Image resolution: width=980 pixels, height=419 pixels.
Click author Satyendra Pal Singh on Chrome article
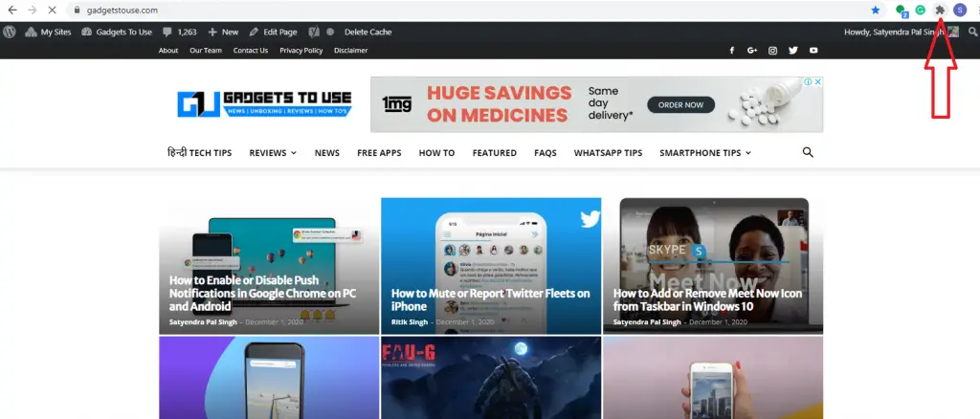[x=203, y=322]
